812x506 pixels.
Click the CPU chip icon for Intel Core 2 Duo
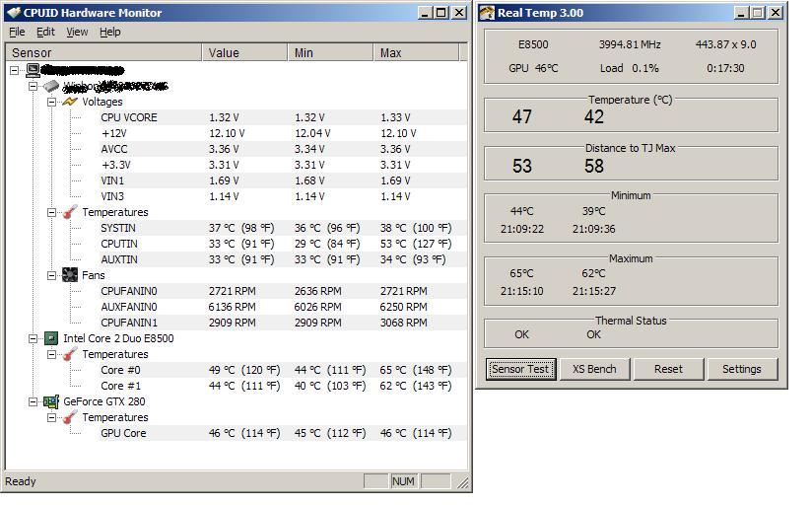51,338
